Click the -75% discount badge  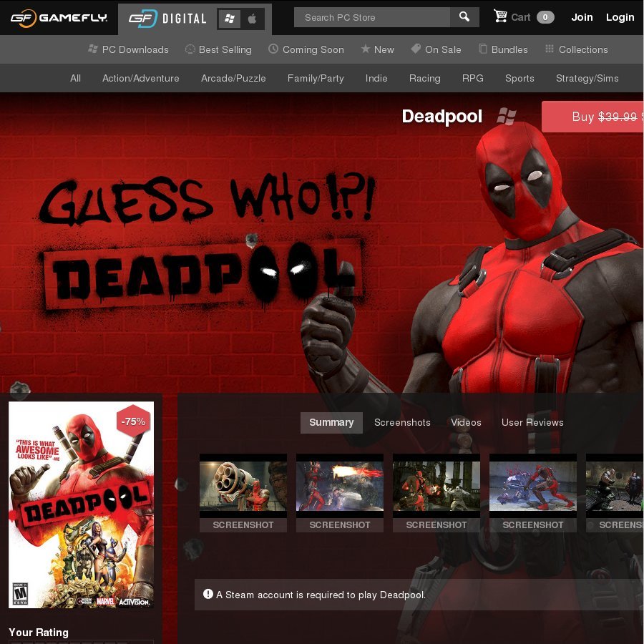point(133,421)
